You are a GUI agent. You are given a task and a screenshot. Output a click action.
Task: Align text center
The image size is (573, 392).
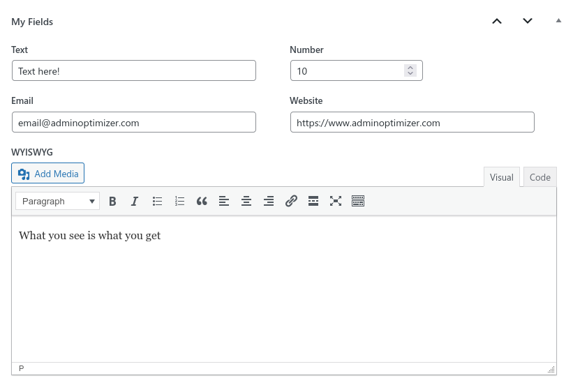click(x=246, y=202)
